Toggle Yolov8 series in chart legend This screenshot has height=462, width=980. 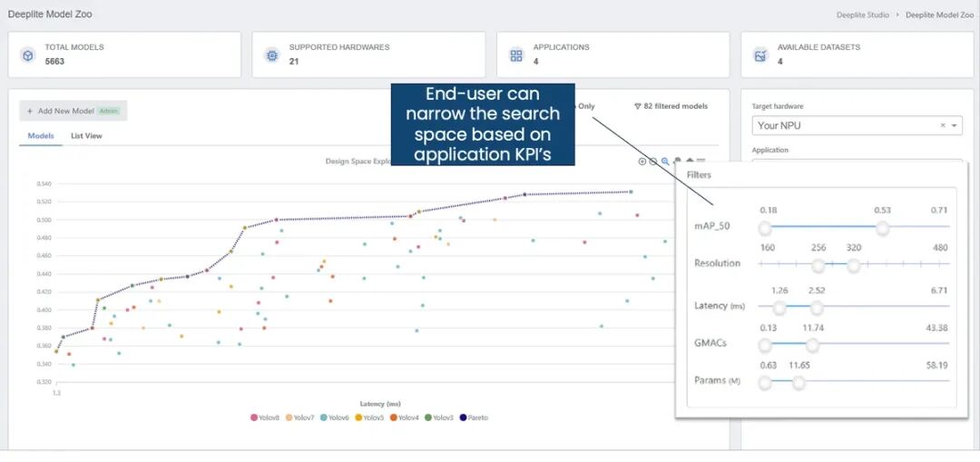click(265, 418)
